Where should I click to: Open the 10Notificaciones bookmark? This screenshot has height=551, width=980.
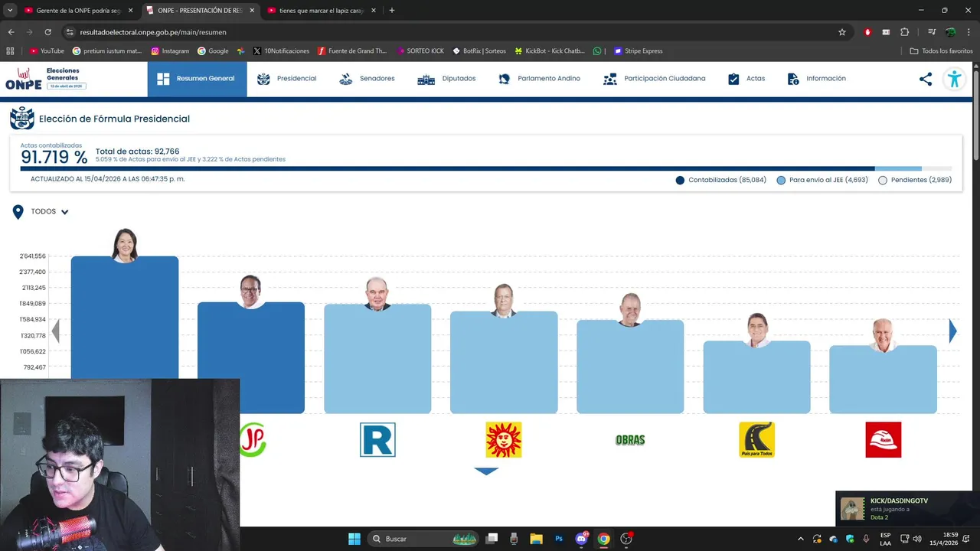[282, 51]
